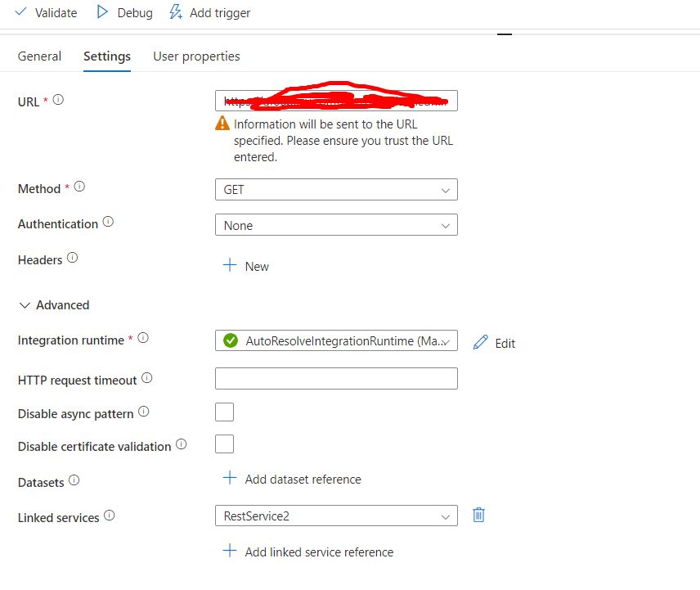Image resolution: width=700 pixels, height=590 pixels.
Task: Click the Add trigger lightning icon
Action: (x=176, y=11)
